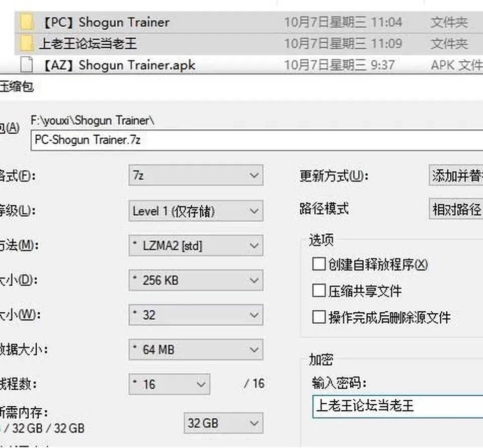Click the 上老王论坛当老王 folder icon

pos(27,43)
